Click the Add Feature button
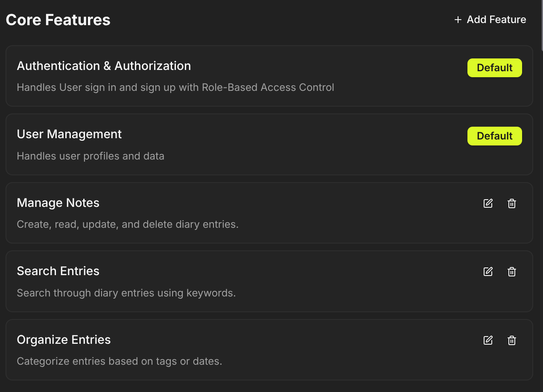 pos(490,20)
